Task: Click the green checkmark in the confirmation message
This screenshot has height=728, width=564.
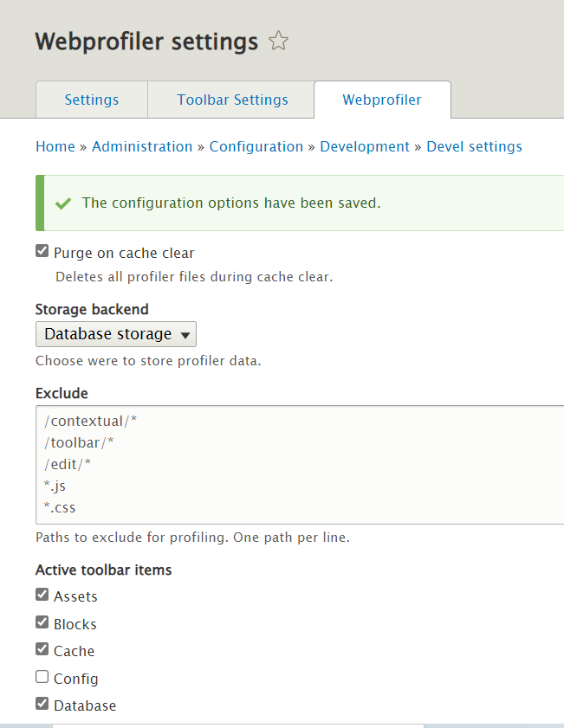Action: click(62, 203)
